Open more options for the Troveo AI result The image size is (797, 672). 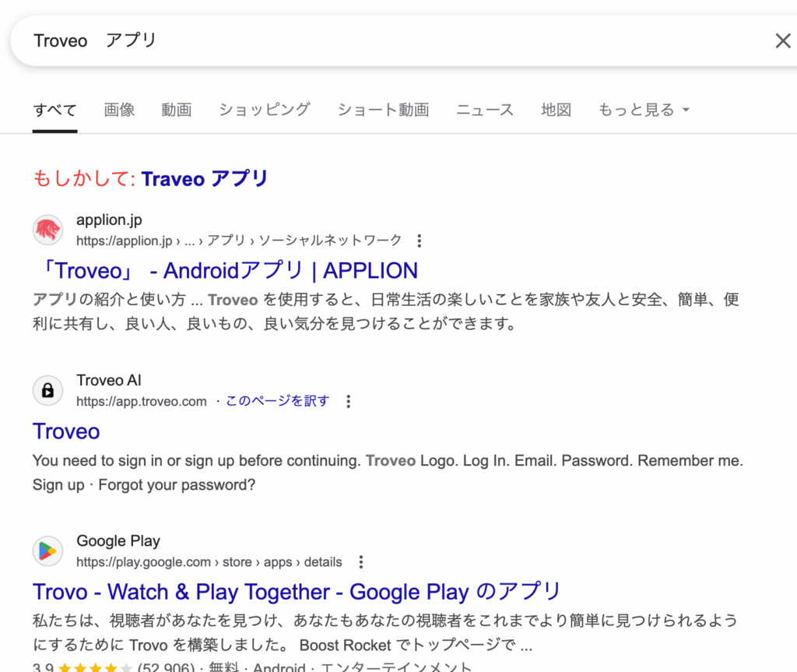point(348,401)
